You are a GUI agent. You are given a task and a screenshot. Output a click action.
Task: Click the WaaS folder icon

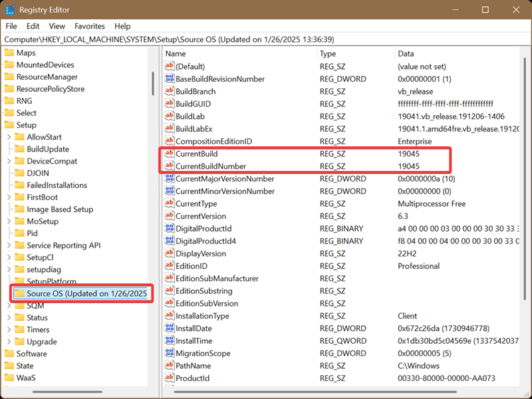9,378
